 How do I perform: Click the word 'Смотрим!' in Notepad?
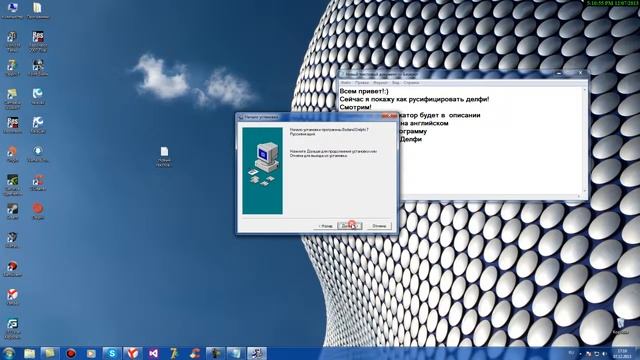click(x=356, y=107)
